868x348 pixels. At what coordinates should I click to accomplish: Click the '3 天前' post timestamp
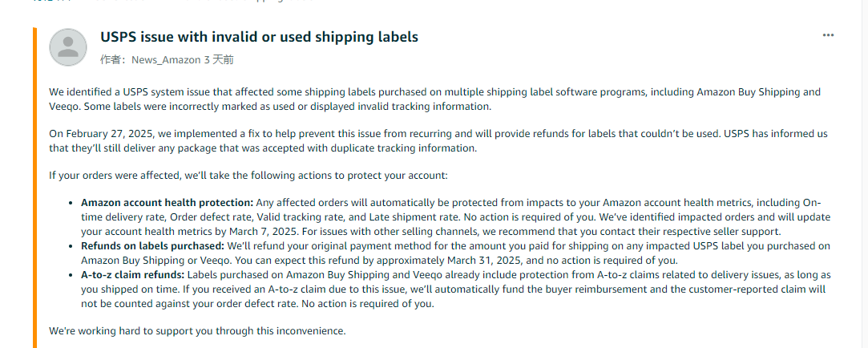pos(219,60)
